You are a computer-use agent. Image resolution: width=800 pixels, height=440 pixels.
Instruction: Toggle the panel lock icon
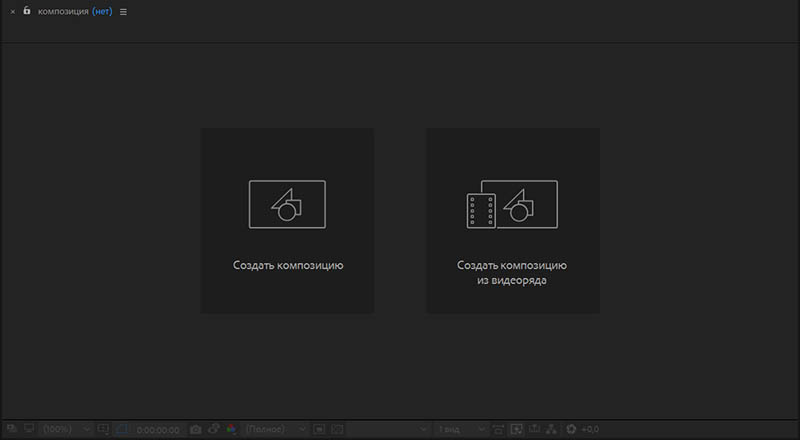coord(27,11)
